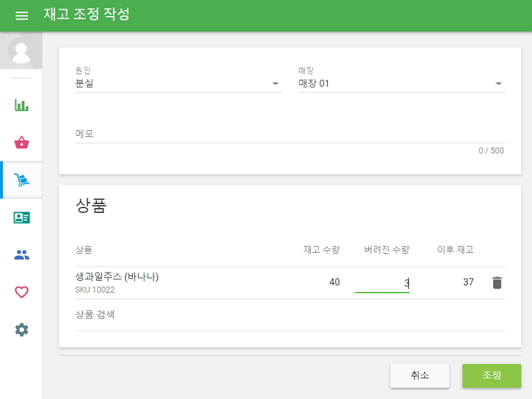Open the employees ID-card icon
Screen dimensions: 532x399
tap(21, 216)
